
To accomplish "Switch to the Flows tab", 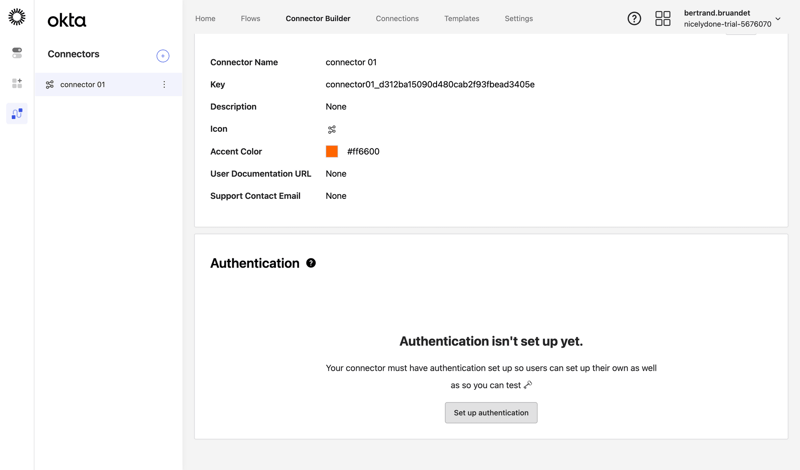I will (251, 18).
